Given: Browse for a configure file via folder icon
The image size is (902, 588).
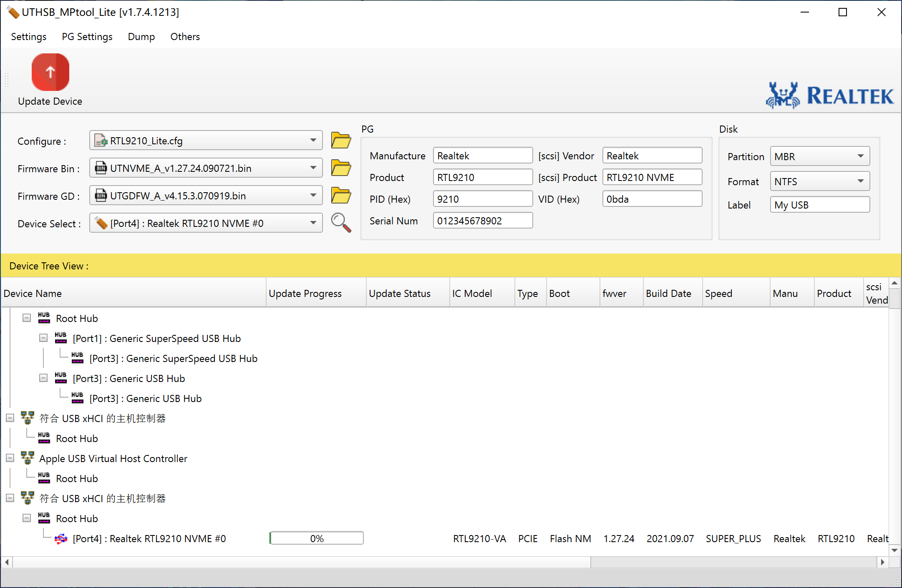Looking at the screenshot, I should click(x=341, y=140).
